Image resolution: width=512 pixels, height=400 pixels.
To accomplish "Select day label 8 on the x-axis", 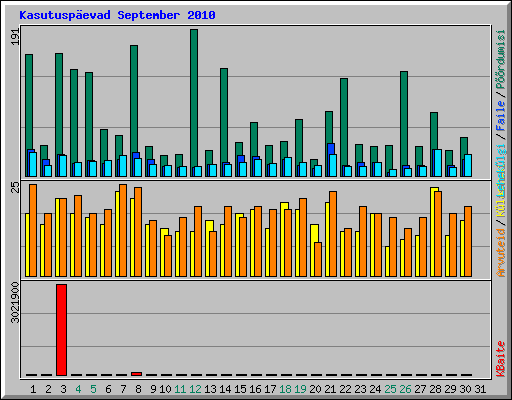I will point(138,389).
